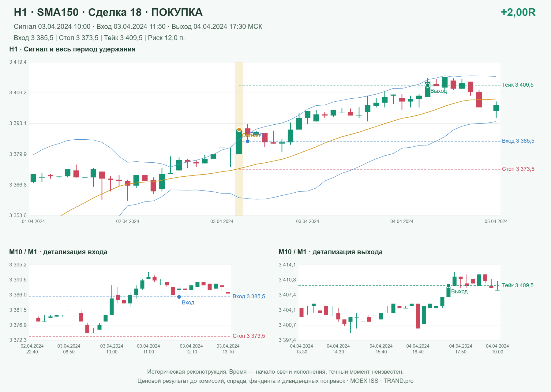Click the 3 366,8 price axis label

pyautogui.click(x=18, y=185)
